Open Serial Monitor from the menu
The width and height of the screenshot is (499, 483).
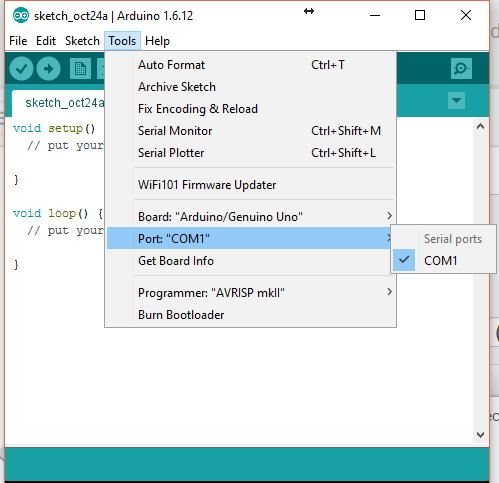pos(250,131)
